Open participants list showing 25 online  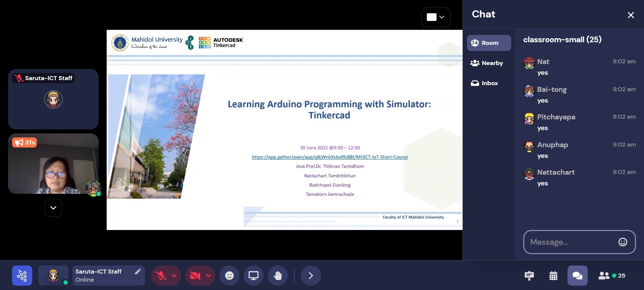612,276
